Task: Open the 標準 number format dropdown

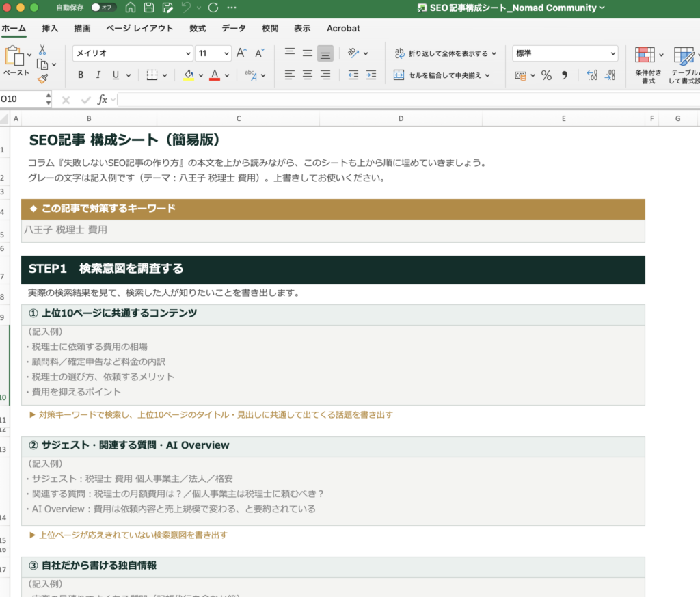Action: (613, 53)
